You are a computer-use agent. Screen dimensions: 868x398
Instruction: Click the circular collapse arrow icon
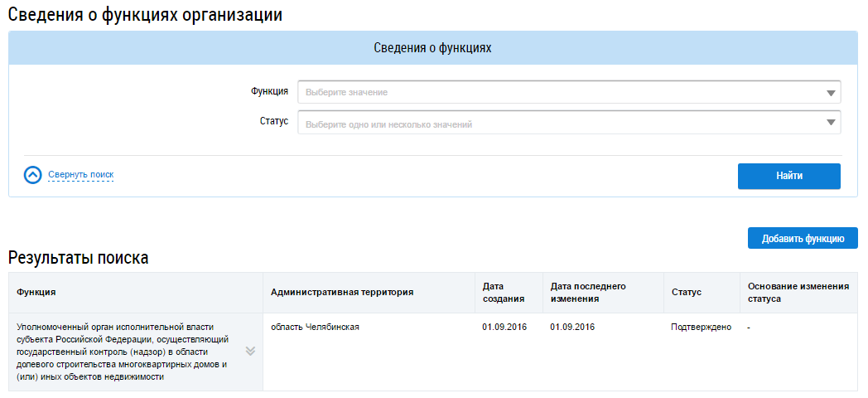click(32, 175)
